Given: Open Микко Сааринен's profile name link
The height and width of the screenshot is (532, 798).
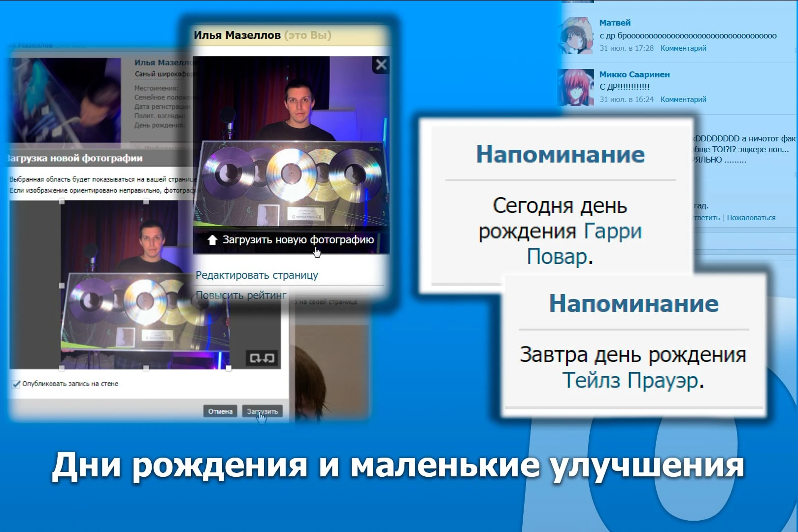Looking at the screenshot, I should pyautogui.click(x=634, y=74).
